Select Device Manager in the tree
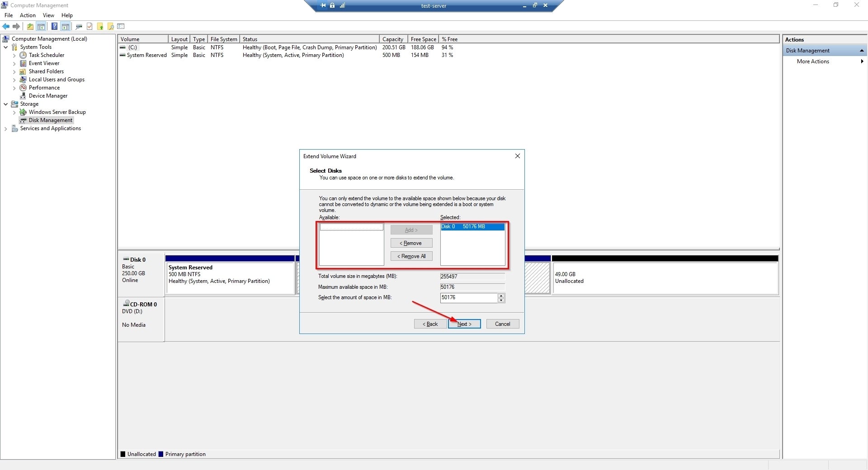This screenshot has height=470, width=868. tap(48, 96)
